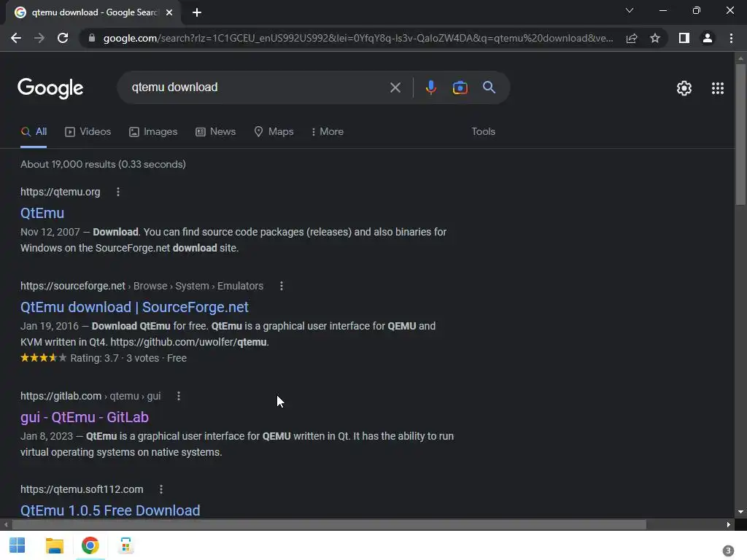
Task: Switch to Videos results
Action: pyautogui.click(x=88, y=132)
